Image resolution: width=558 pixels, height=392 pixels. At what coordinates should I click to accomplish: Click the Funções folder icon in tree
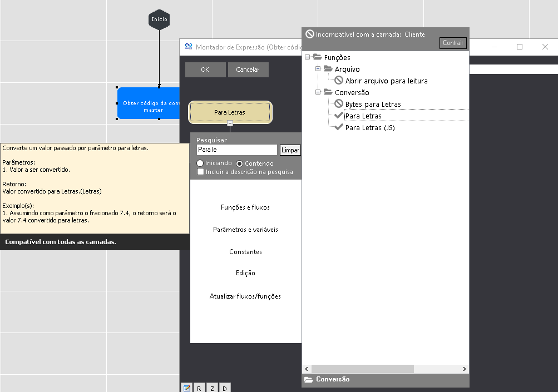coord(318,57)
